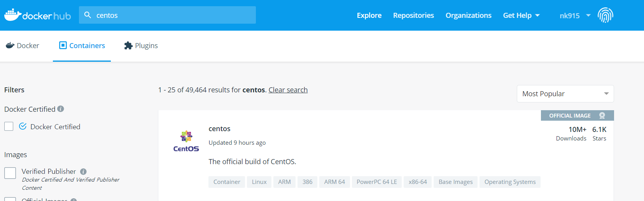The width and height of the screenshot is (644, 201).
Task: Click the Clear search link
Action: click(x=288, y=90)
